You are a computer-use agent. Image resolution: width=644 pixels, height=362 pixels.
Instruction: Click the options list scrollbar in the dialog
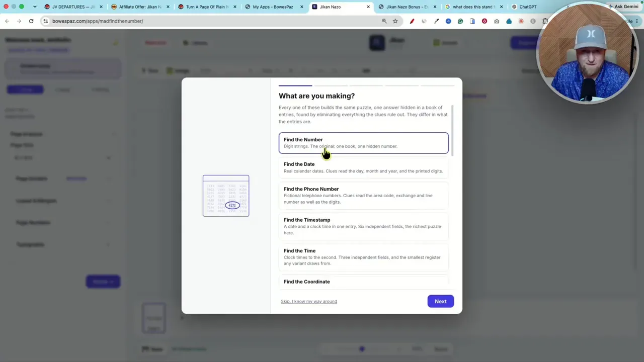pos(452,131)
